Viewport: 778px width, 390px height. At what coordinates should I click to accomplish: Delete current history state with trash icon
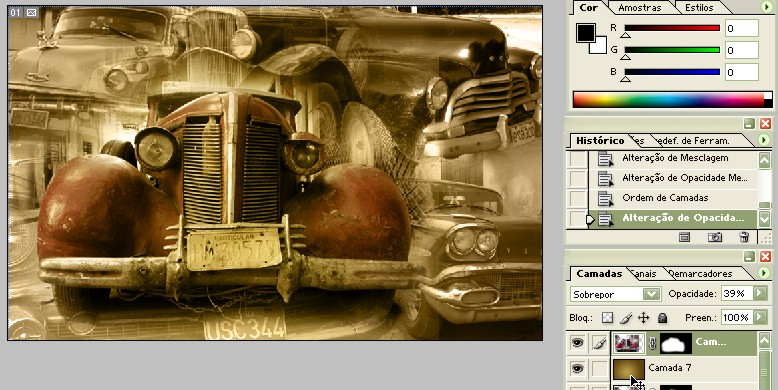(744, 237)
